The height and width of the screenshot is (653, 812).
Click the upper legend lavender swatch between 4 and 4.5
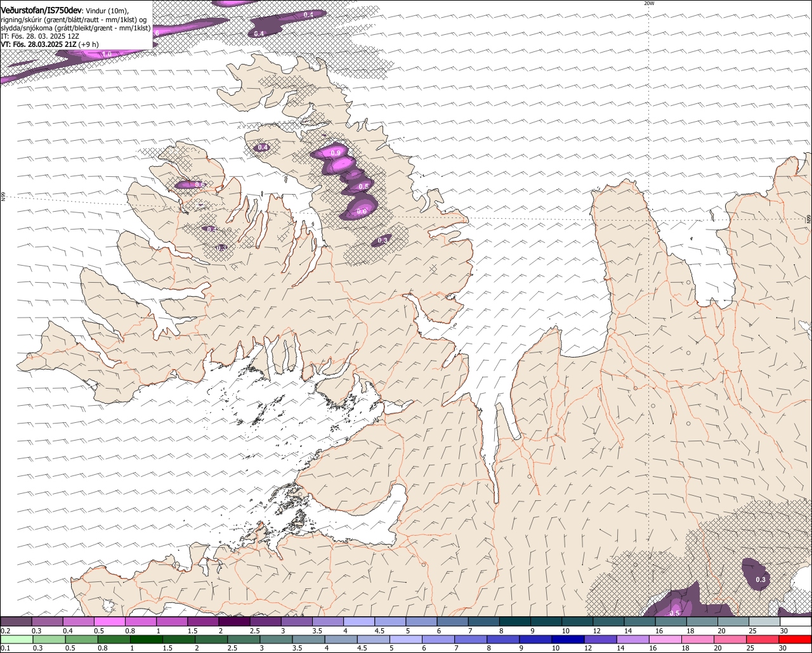pyautogui.click(x=359, y=621)
